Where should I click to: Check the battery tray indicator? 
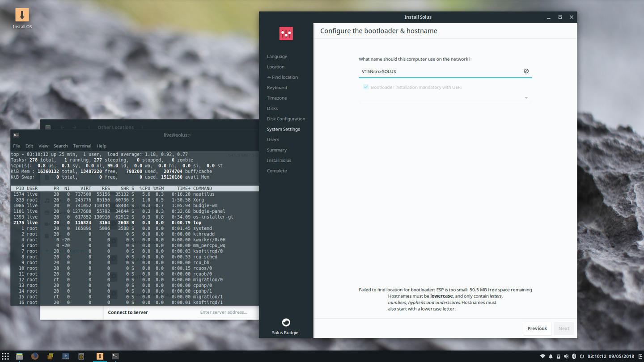[559, 356]
